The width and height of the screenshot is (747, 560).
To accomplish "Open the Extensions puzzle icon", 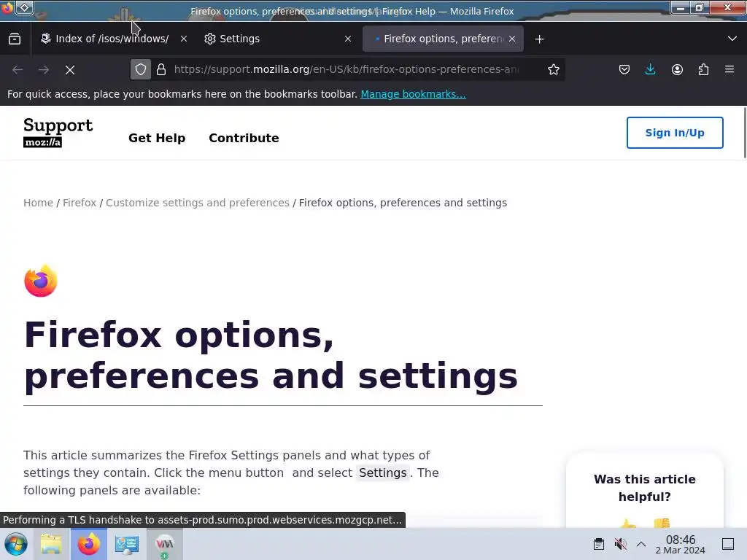I will (703, 69).
